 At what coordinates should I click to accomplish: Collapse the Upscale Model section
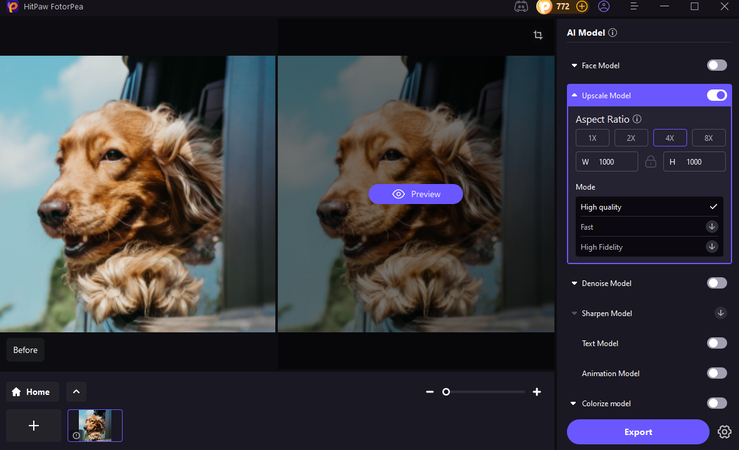pos(574,96)
